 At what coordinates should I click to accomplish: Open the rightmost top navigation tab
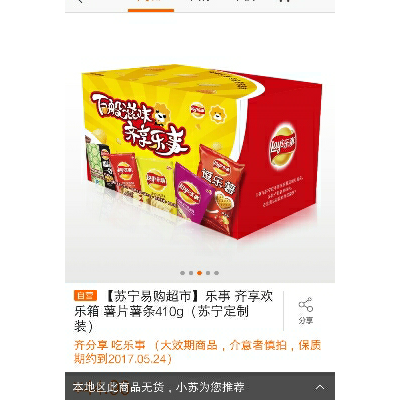(286, 2)
